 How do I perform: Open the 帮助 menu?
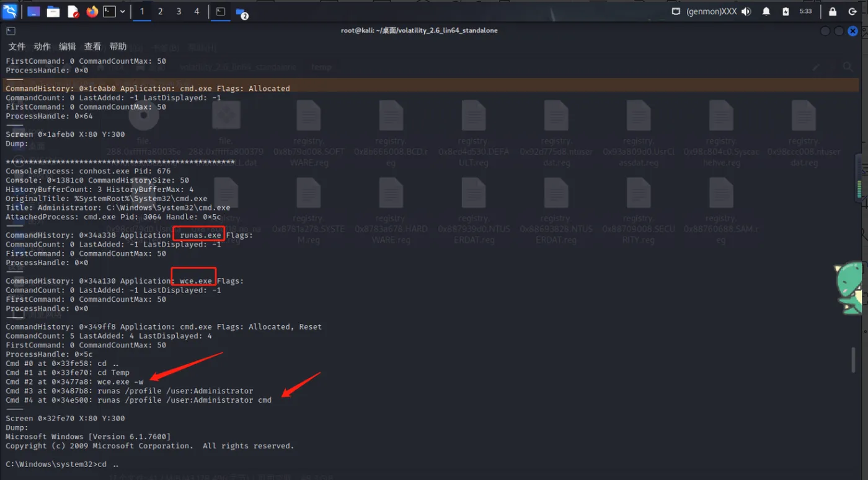click(x=118, y=46)
